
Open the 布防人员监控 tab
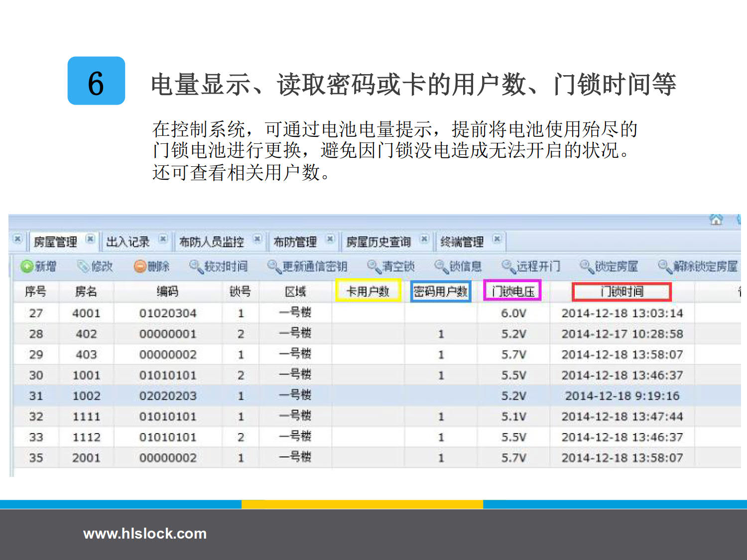coord(211,242)
